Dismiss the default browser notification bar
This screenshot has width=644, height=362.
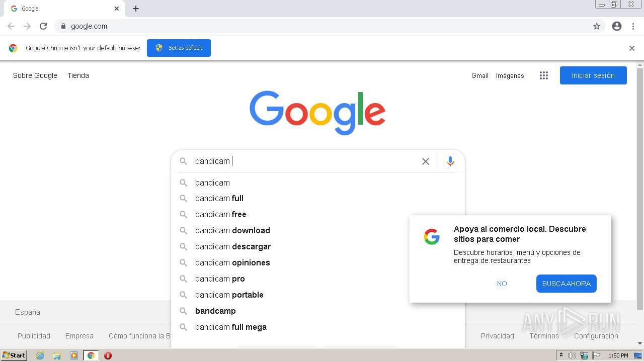[x=632, y=48]
